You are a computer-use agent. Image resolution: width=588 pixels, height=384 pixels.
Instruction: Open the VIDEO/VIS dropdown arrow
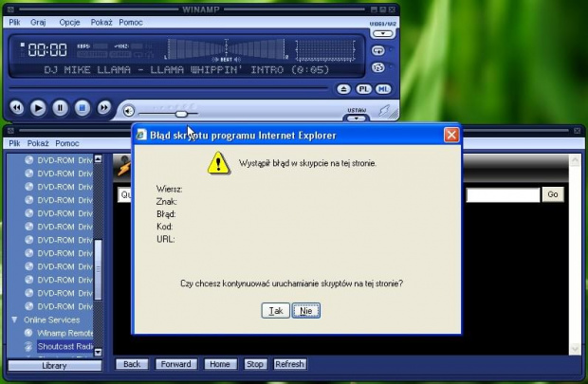pyautogui.click(x=383, y=34)
